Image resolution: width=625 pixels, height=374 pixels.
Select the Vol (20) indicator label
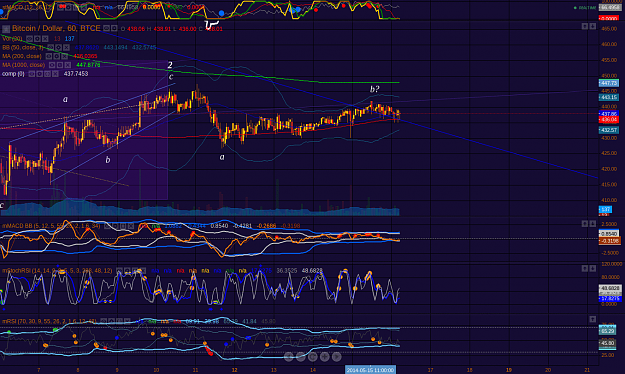click(12, 39)
